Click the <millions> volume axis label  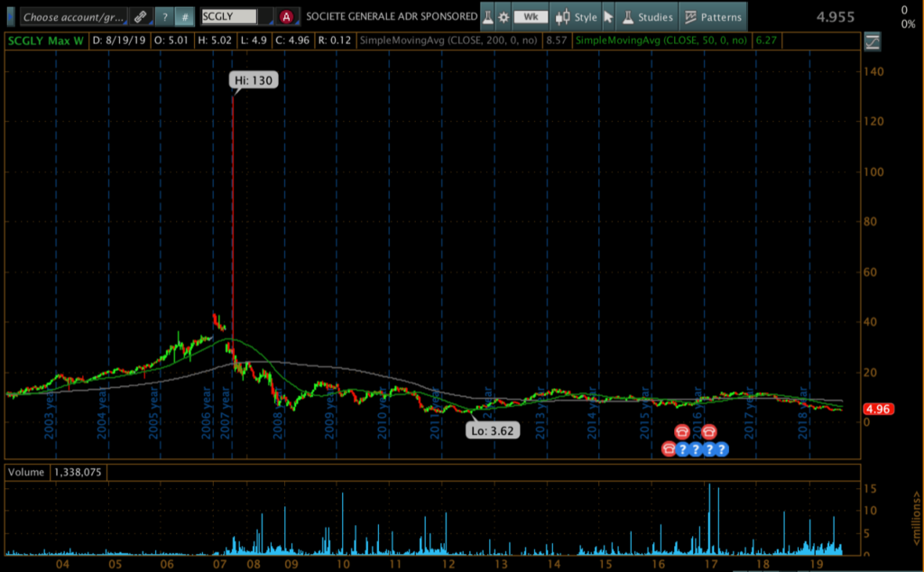[917, 519]
